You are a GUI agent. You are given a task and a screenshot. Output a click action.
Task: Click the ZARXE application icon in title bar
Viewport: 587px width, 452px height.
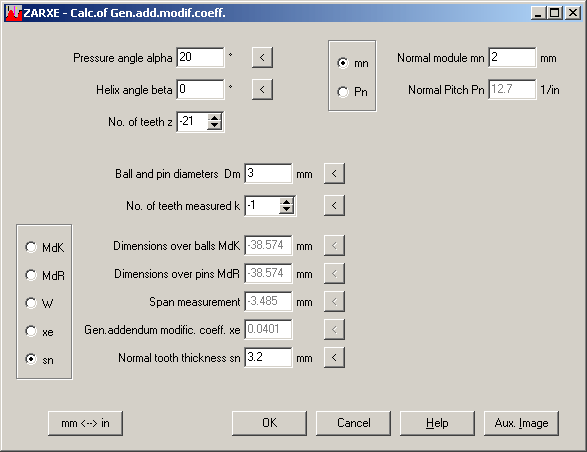[x=14, y=13]
